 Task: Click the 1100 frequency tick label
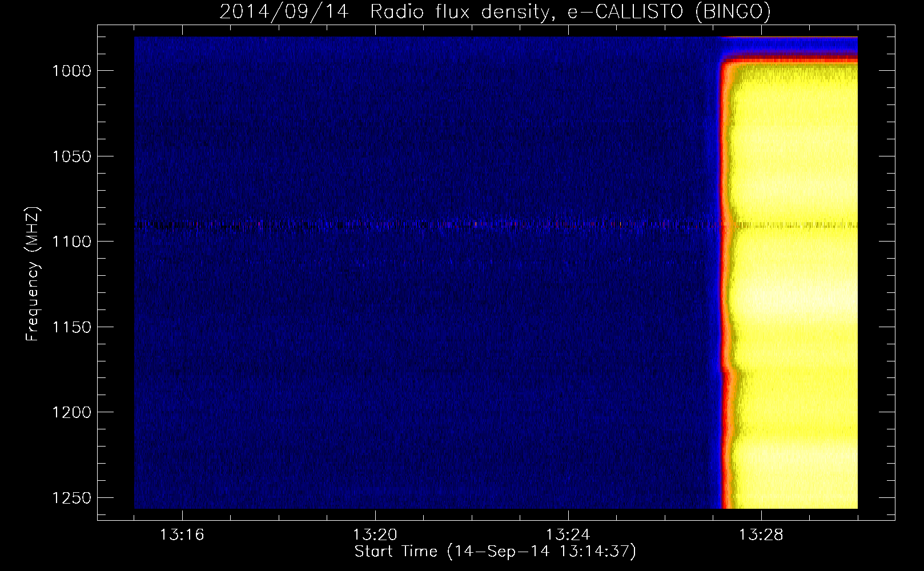coord(72,242)
